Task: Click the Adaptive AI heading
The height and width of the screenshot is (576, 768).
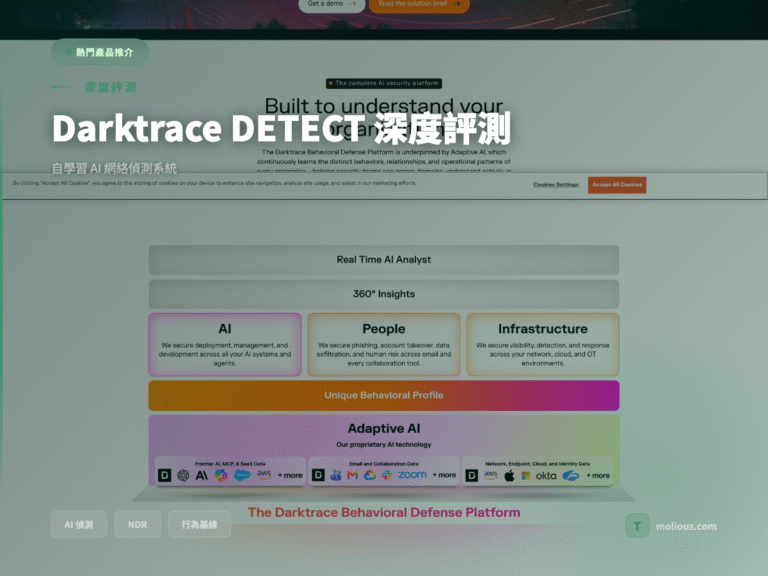Action: 384,429
